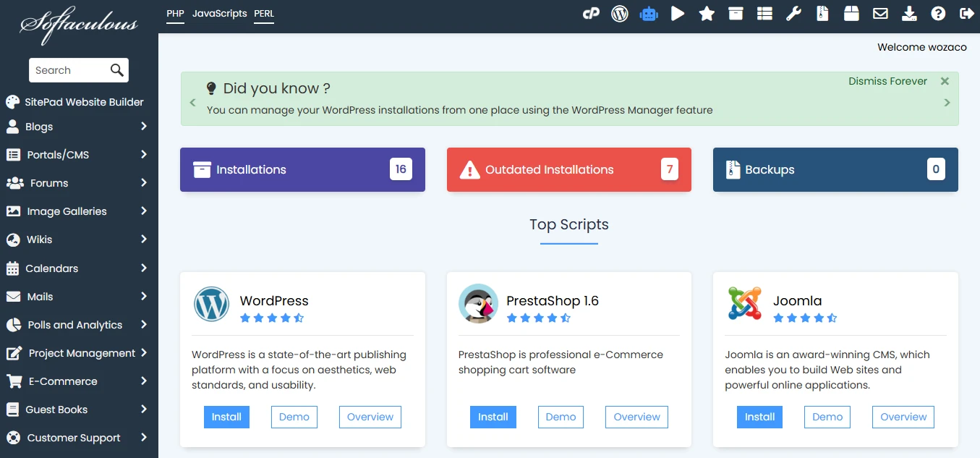Click the Joomla logo
980x458 pixels.
745,304
